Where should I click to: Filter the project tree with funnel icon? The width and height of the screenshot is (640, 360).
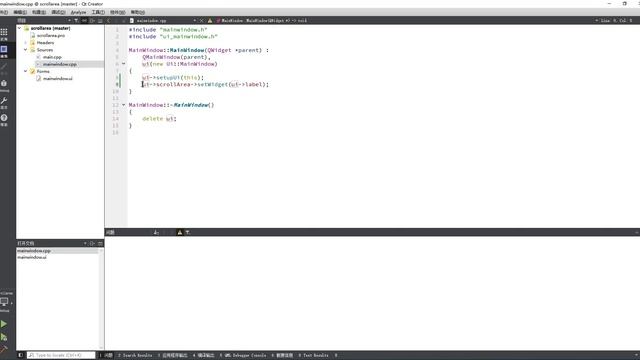pos(76,20)
